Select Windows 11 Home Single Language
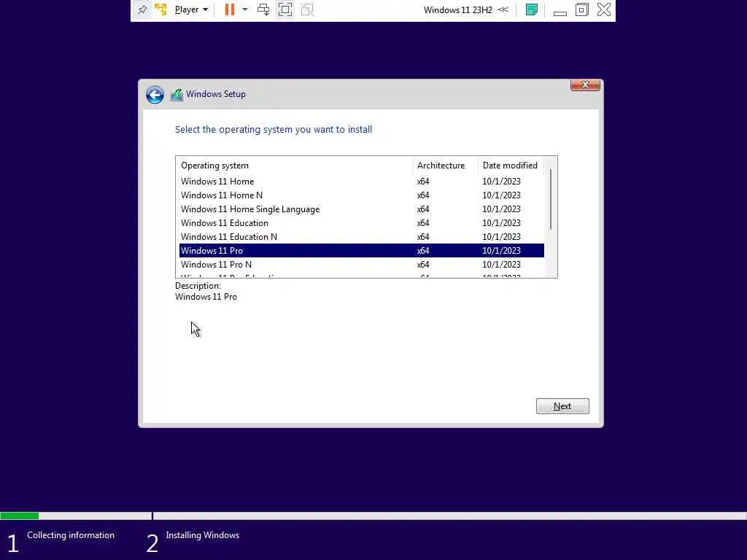This screenshot has width=747, height=560. point(362,209)
